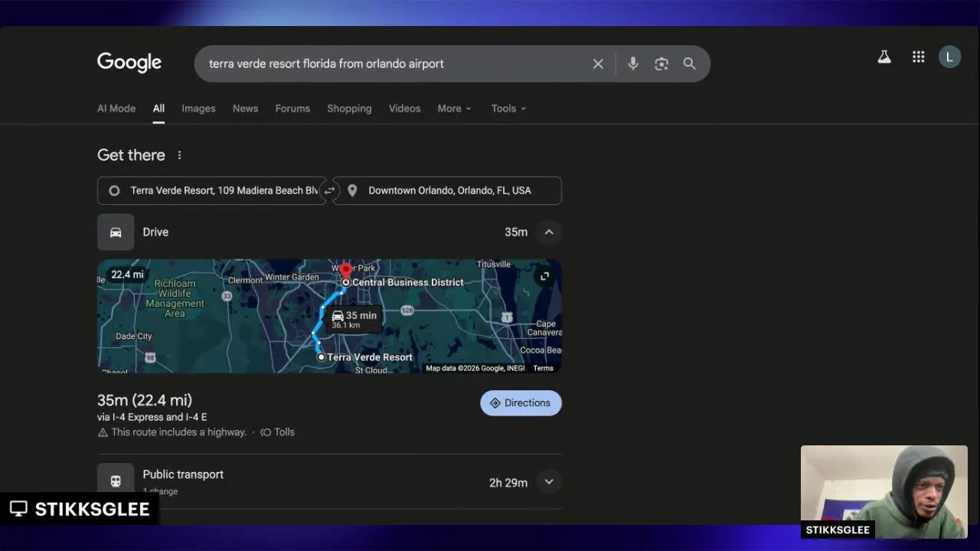This screenshot has height=551, width=980.
Task: Open the map Terms link
Action: pos(543,368)
